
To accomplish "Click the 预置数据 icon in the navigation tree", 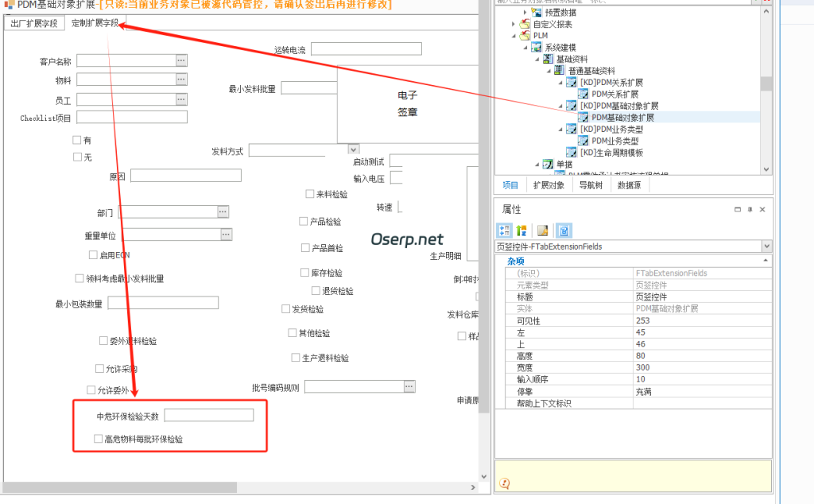I will (x=536, y=13).
